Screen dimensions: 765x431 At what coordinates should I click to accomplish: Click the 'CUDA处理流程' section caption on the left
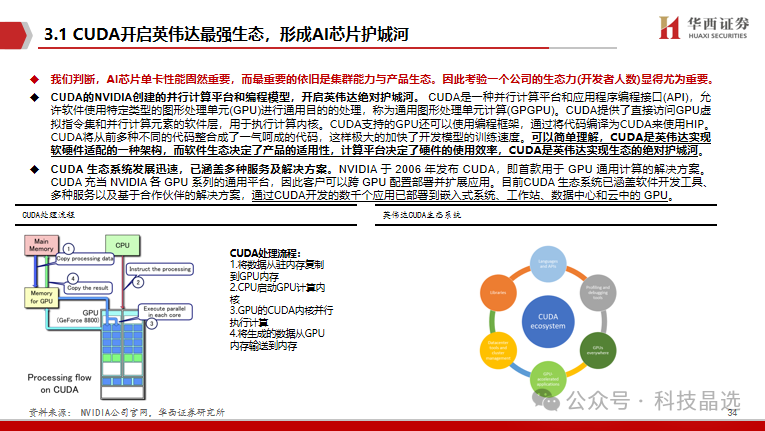(x=48, y=215)
